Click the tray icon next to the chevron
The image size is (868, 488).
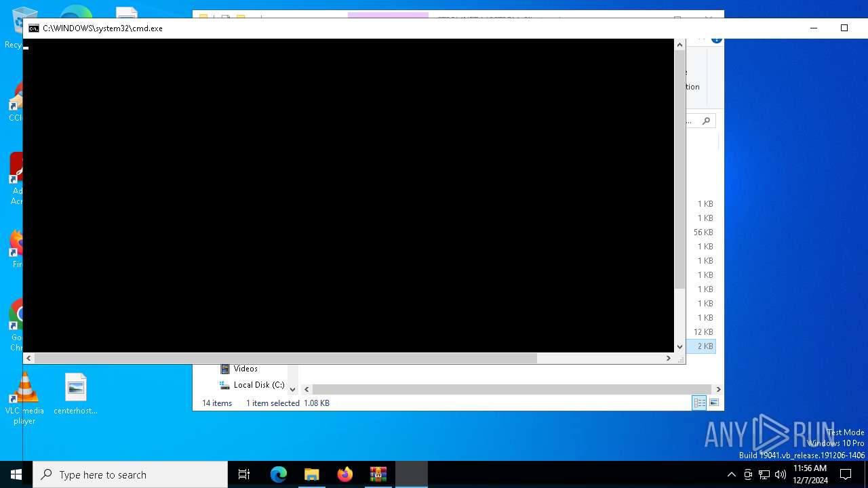(x=748, y=474)
